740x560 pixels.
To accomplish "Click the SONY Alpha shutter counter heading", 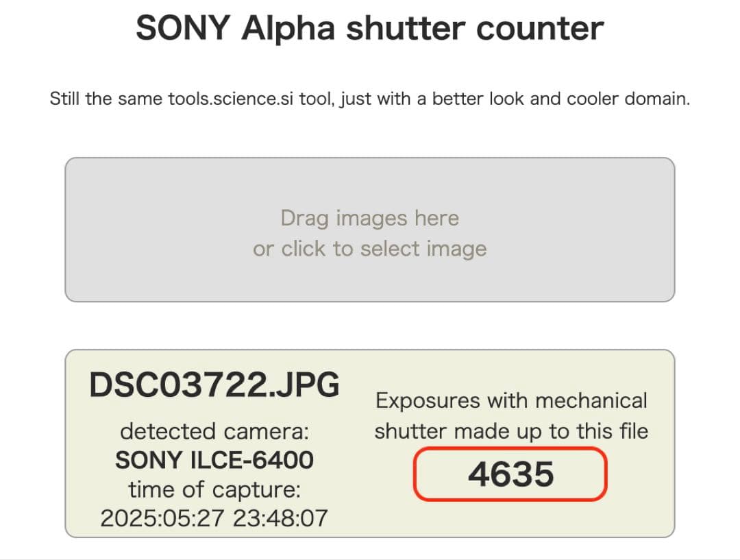I will [370, 27].
